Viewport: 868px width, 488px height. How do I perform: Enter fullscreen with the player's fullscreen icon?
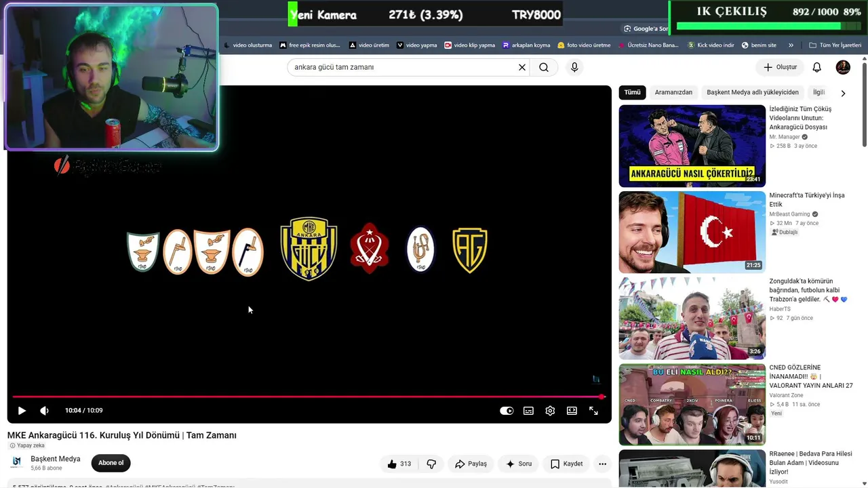click(593, 411)
